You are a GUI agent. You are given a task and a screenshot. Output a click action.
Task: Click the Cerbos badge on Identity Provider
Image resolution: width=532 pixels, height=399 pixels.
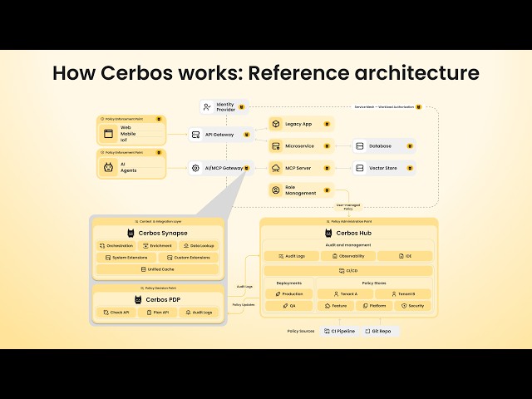point(242,107)
